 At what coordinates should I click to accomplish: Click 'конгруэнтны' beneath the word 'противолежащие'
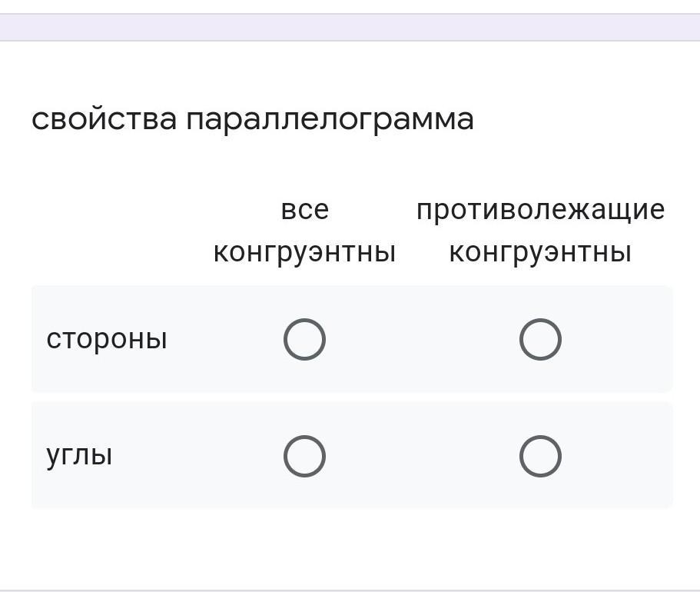click(x=540, y=253)
